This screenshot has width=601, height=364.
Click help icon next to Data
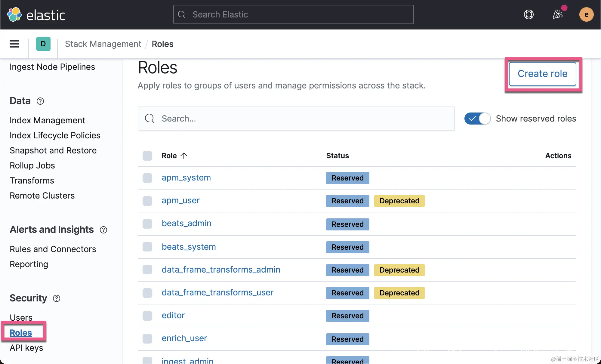coord(40,101)
